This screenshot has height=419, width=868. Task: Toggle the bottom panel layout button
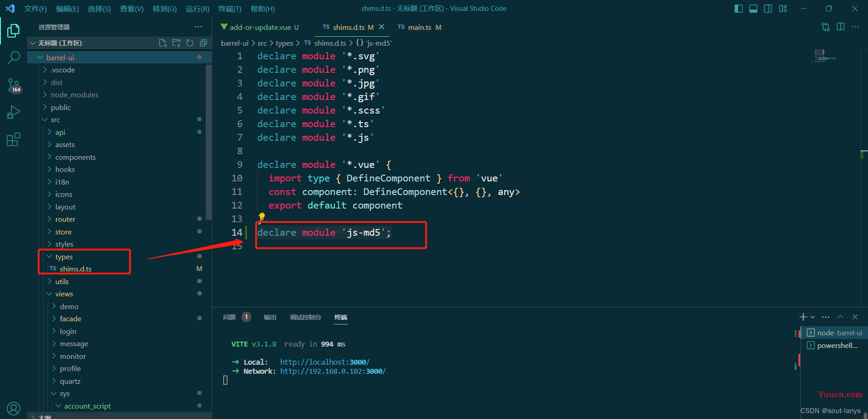point(753,9)
